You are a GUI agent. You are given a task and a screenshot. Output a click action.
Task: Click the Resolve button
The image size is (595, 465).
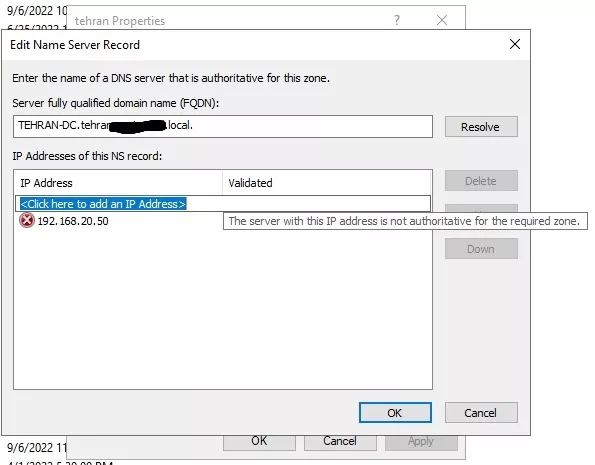pyautogui.click(x=481, y=127)
